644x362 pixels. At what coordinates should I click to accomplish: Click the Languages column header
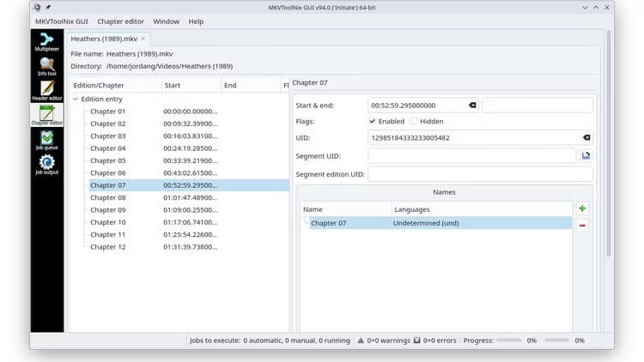pyautogui.click(x=482, y=209)
